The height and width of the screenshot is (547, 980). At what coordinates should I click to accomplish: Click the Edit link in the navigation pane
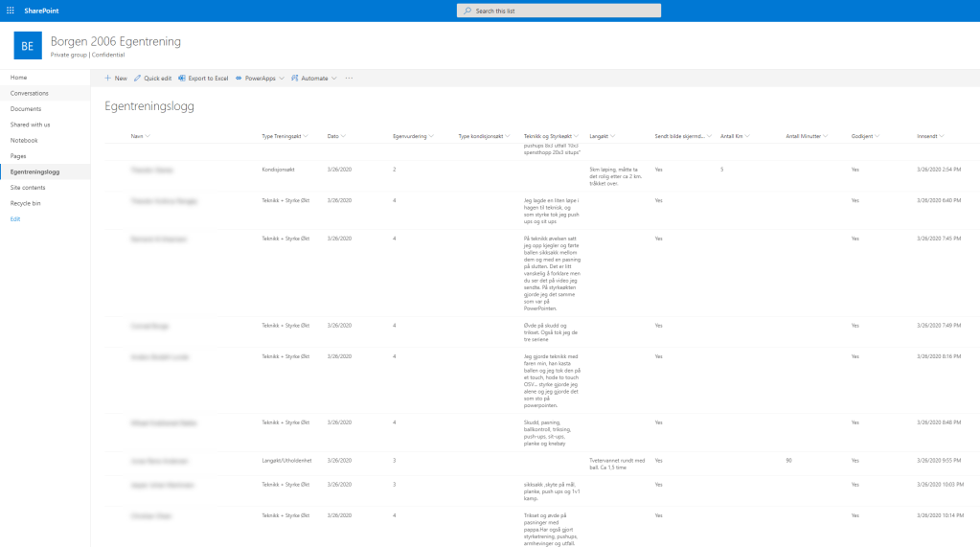click(15, 219)
